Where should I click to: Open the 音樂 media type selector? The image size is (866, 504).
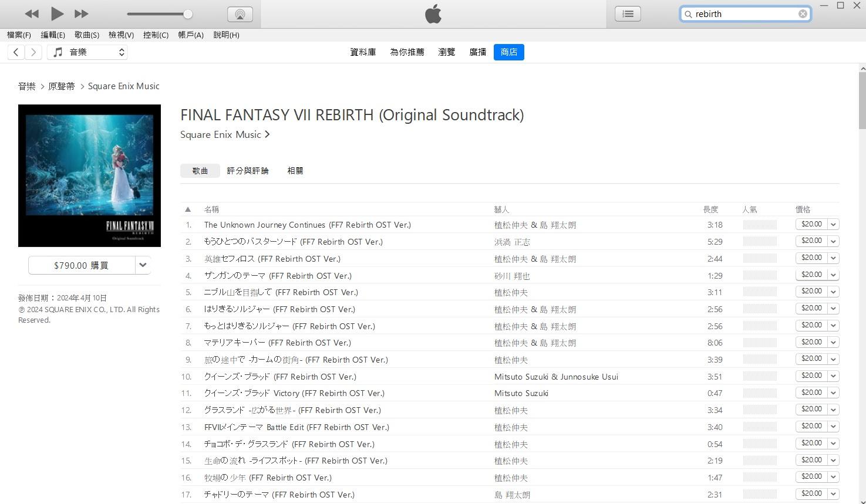pyautogui.click(x=88, y=52)
